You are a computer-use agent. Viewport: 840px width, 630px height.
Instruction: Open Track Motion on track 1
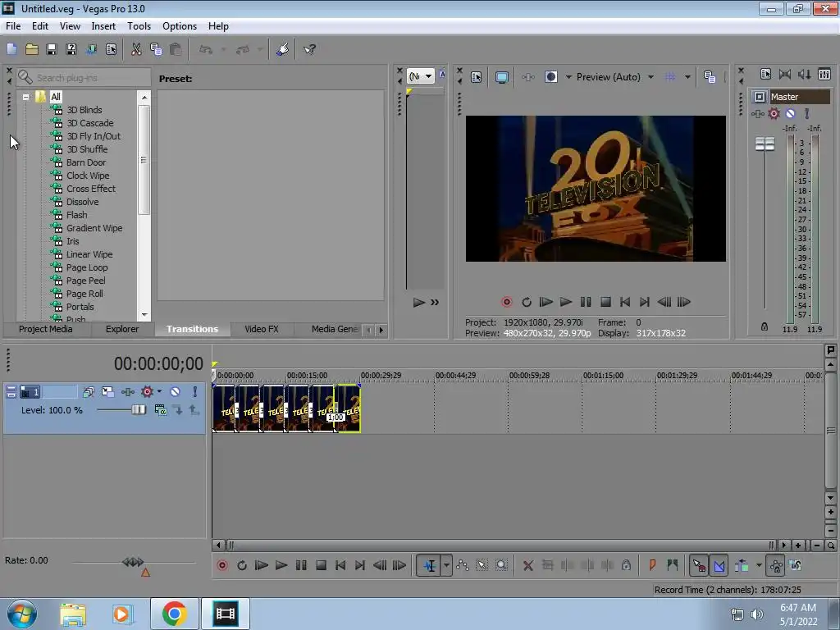pos(107,391)
